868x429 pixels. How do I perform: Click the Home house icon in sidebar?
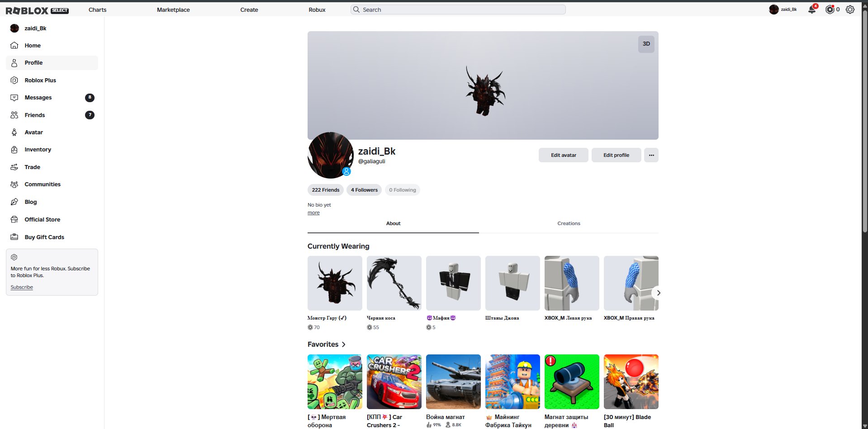click(14, 46)
